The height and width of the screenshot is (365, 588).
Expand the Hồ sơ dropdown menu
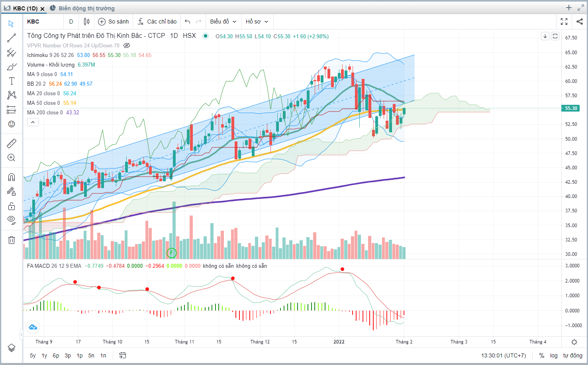point(257,22)
